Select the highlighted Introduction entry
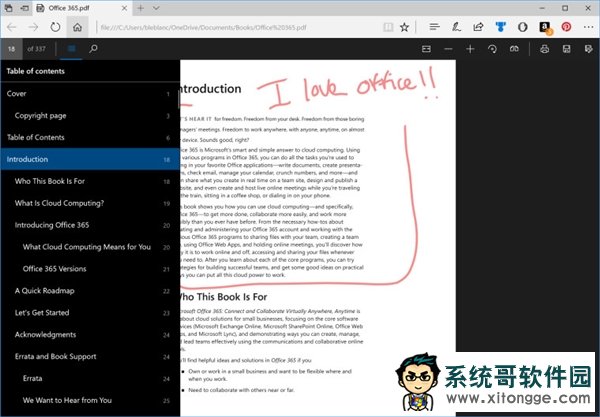 [x=90, y=159]
